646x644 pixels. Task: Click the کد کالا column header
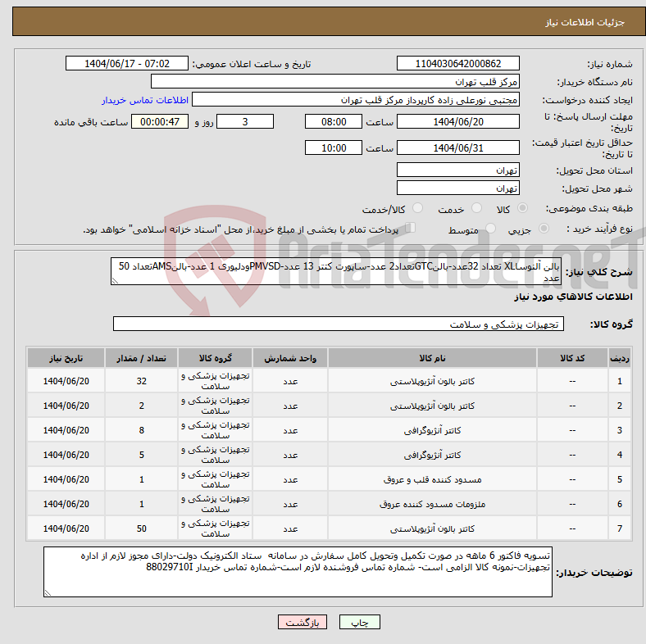pyautogui.click(x=572, y=358)
